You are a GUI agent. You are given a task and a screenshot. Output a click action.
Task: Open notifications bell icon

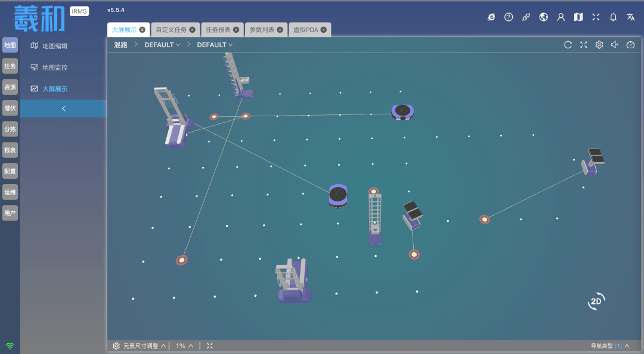pyautogui.click(x=613, y=17)
